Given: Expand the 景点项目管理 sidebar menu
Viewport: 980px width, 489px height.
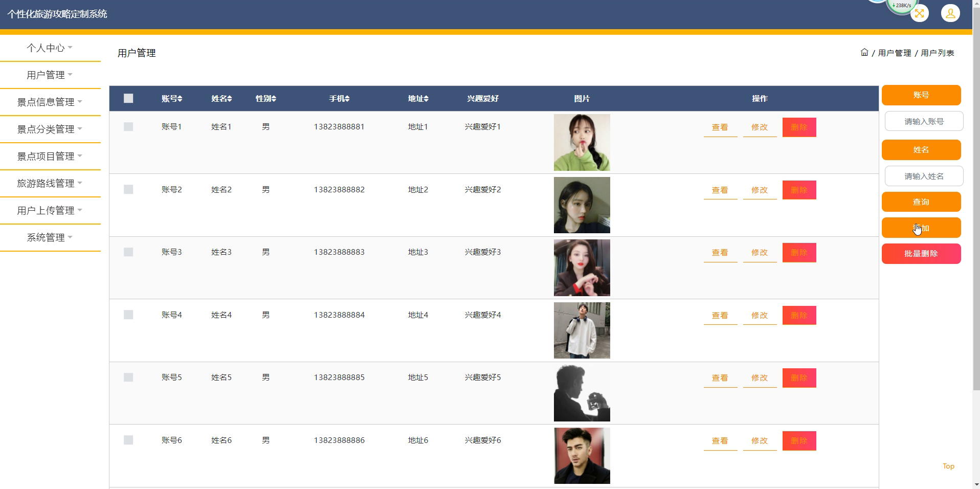Looking at the screenshot, I should pos(50,156).
